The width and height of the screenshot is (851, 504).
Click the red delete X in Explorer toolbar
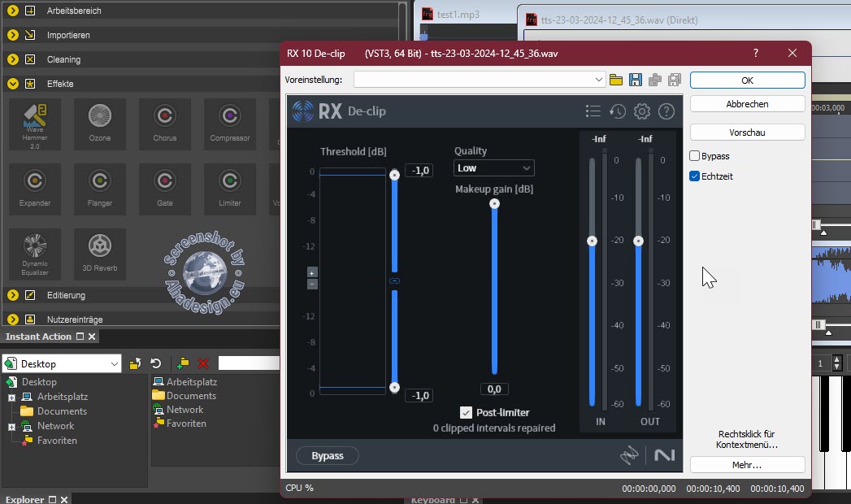[203, 363]
